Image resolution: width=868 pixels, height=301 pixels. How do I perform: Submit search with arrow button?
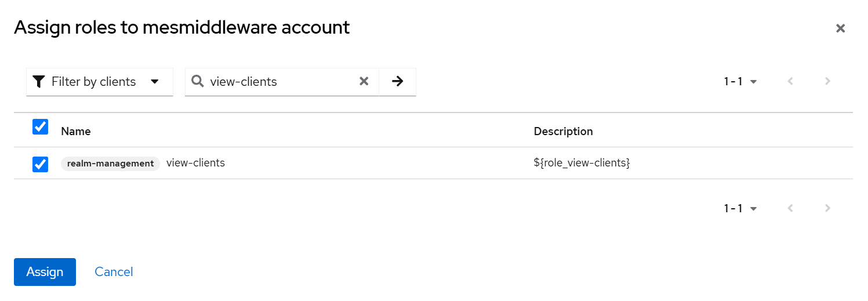397,82
